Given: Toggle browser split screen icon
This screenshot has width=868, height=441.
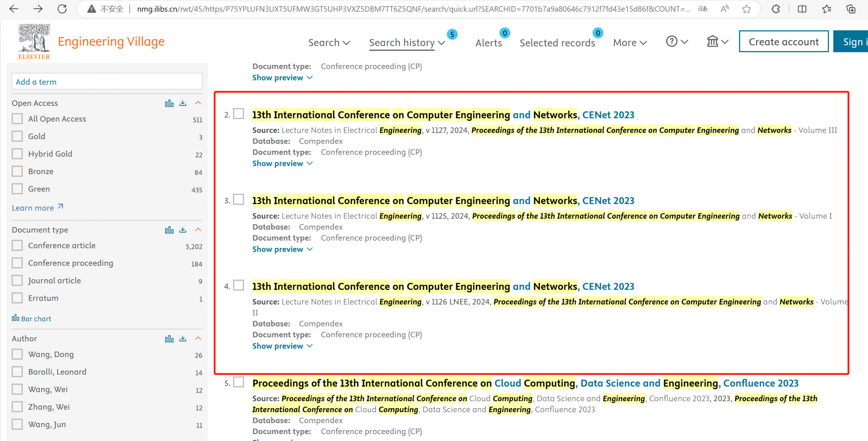Looking at the screenshot, I should point(802,9).
